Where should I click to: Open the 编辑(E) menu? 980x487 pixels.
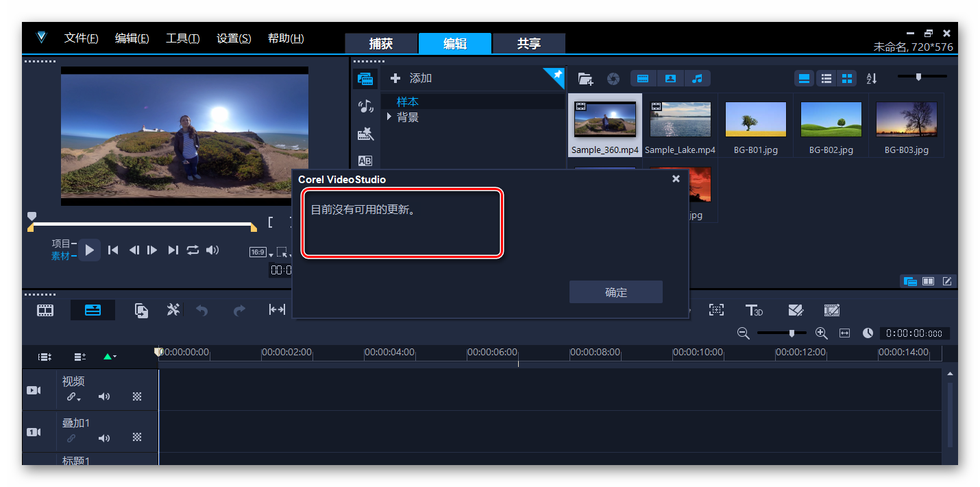(x=132, y=38)
